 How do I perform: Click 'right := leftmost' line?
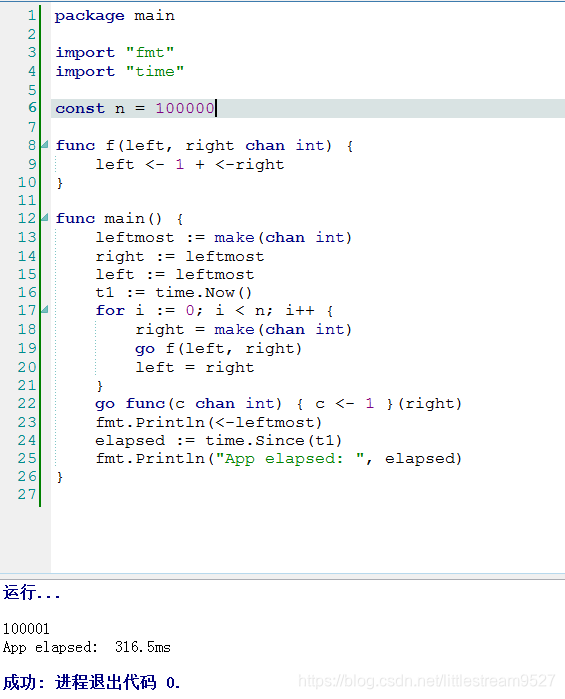(180, 257)
